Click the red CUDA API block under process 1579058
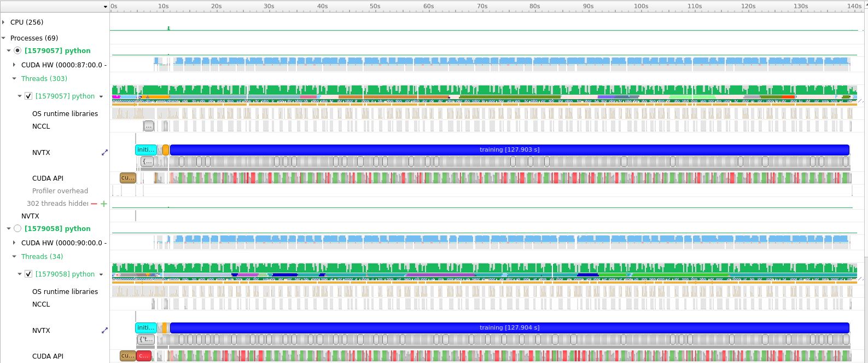 coord(143,356)
